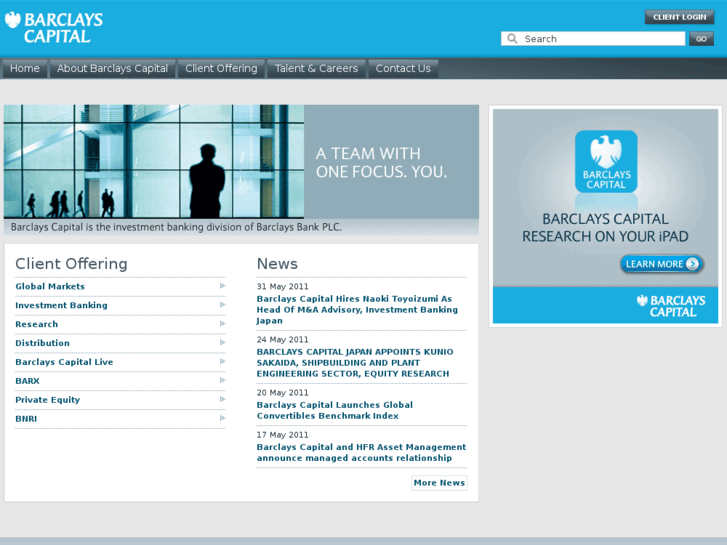
Task: Click the Learn More arrow icon
Action: 692,264
